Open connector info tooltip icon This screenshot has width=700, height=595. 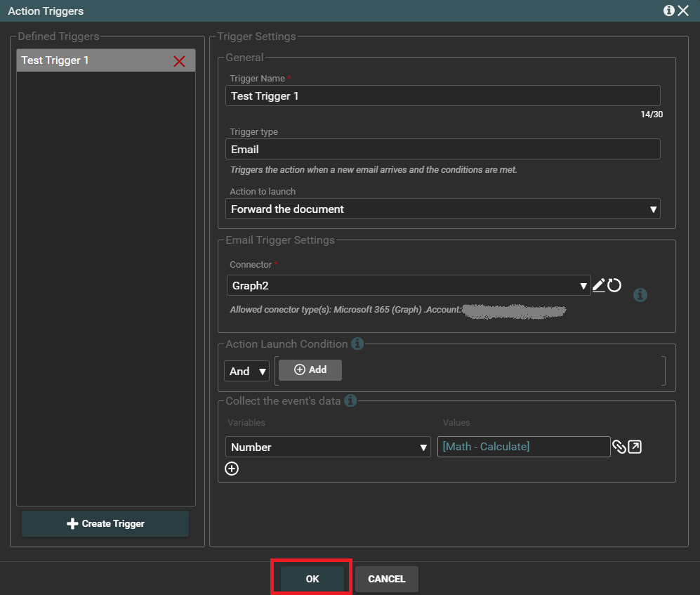pyautogui.click(x=640, y=295)
